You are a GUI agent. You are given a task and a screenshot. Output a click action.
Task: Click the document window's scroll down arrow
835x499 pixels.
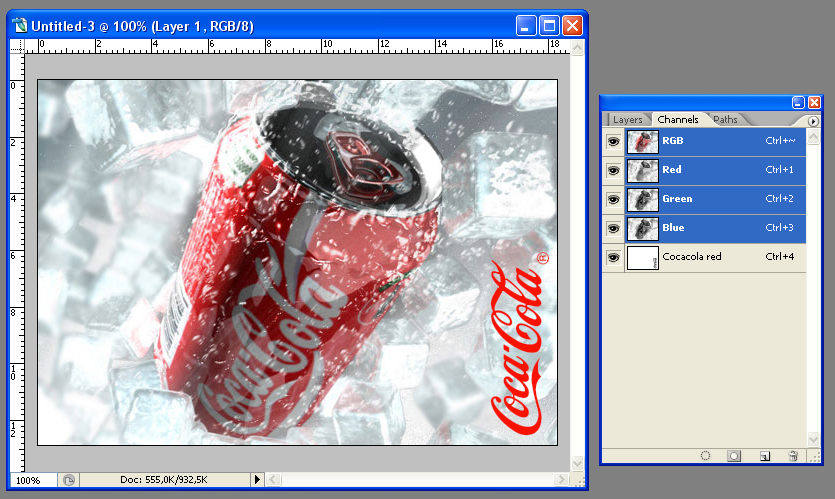[x=577, y=463]
